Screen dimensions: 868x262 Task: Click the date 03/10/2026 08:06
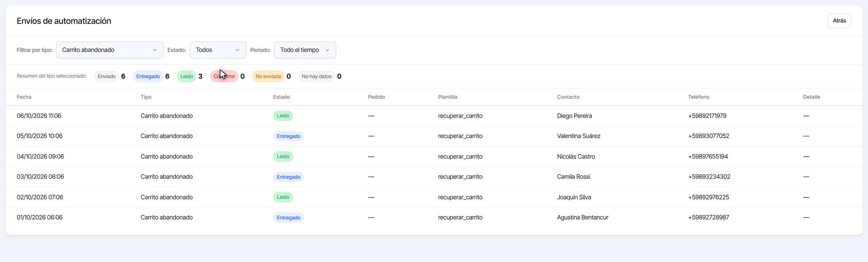click(40, 177)
